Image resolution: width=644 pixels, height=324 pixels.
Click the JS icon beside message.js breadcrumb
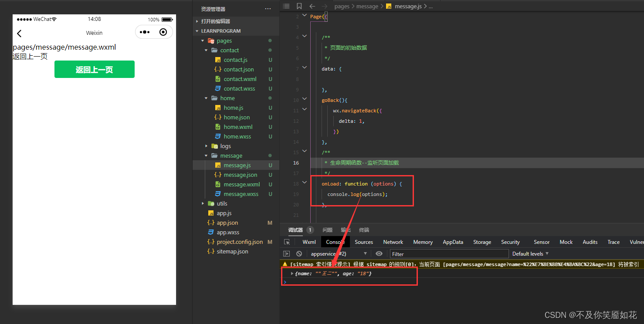tap(389, 7)
